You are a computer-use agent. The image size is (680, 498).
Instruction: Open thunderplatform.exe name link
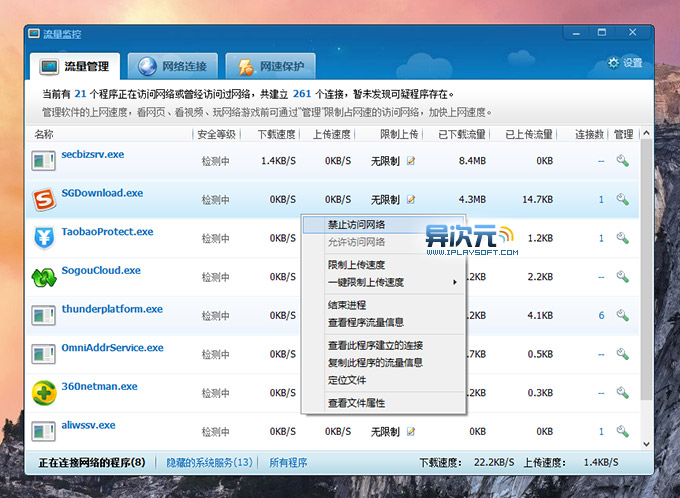tap(112, 309)
